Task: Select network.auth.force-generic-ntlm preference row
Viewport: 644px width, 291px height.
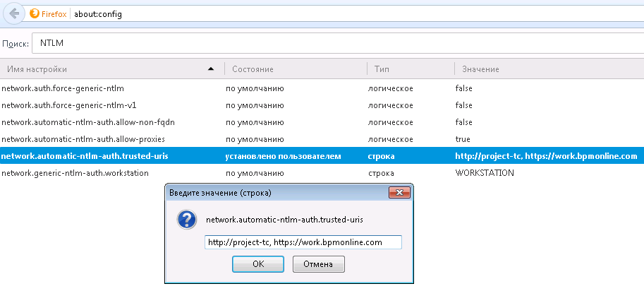Action: (322, 88)
